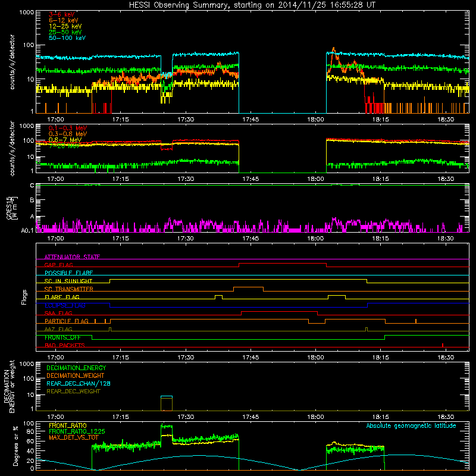Click the orange flare peak after 18:00 in top panel
The width and height of the screenshot is (476, 476).
334,49
